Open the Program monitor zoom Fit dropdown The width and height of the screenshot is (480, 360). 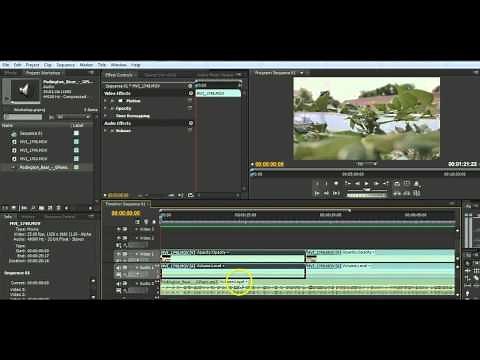click(x=366, y=164)
